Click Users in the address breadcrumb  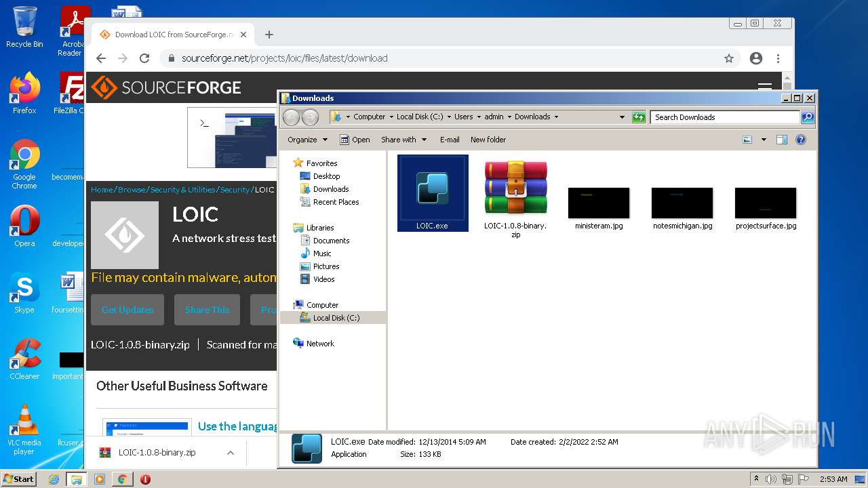[464, 117]
